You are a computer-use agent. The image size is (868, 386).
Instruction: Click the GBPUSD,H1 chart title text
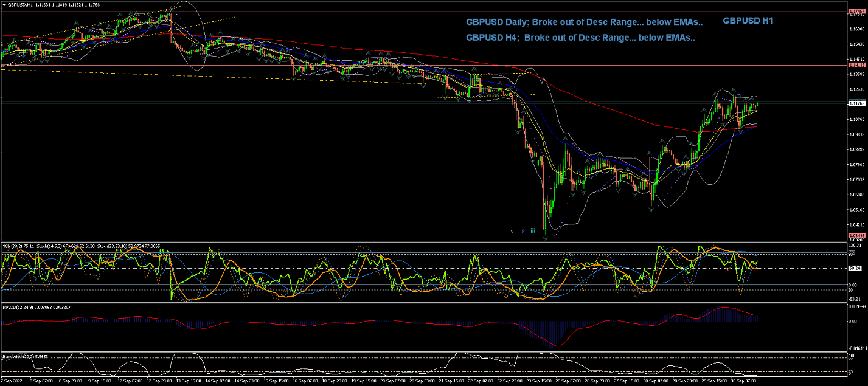point(20,4)
